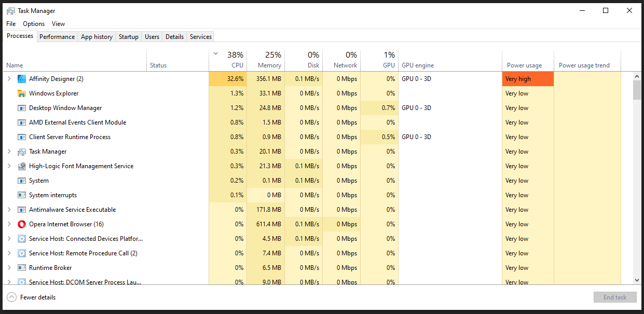This screenshot has width=644, height=314.
Task: Expand Antimalware Service Executable group
Action: coord(9,210)
